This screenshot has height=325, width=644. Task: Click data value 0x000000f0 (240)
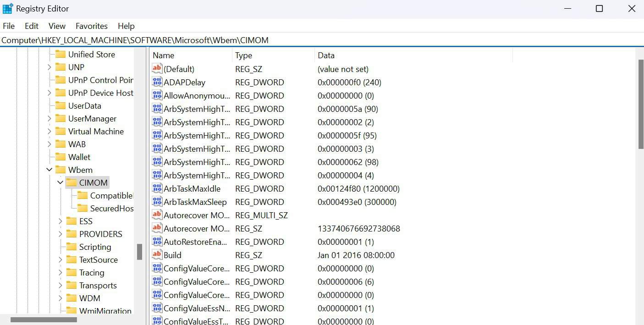(x=349, y=82)
